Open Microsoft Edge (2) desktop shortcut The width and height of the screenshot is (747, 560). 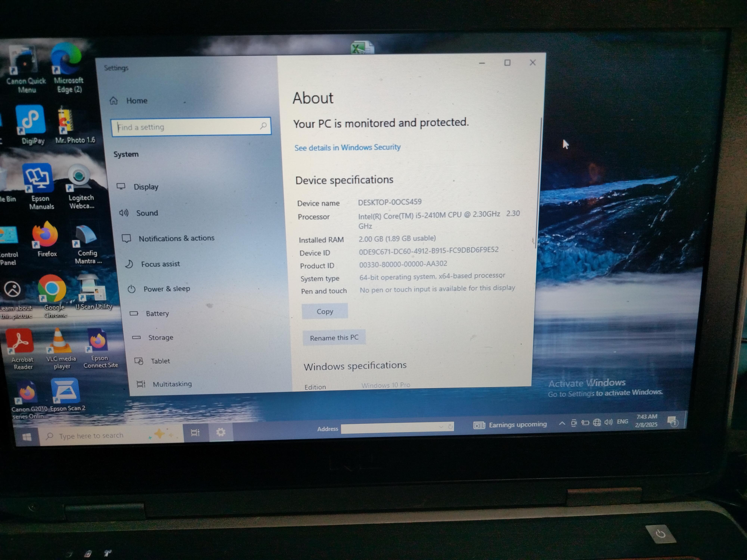[68, 69]
